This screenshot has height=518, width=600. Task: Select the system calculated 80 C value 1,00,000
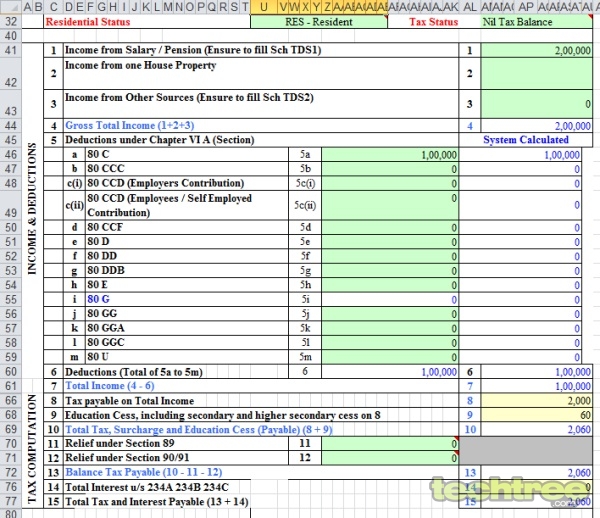pyautogui.click(x=520, y=155)
